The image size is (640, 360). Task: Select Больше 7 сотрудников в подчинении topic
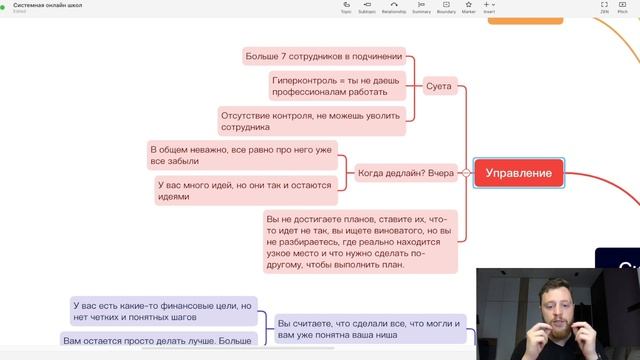tap(324, 56)
